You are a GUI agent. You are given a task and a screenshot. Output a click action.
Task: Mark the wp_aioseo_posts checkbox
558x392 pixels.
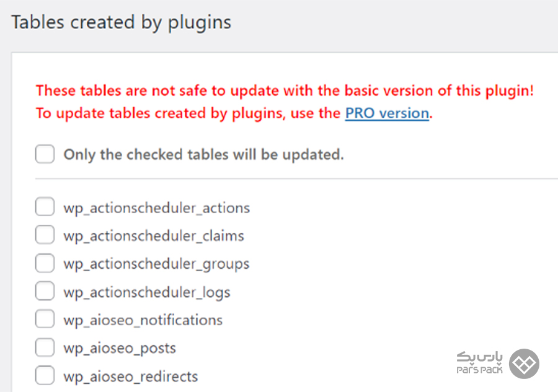tap(45, 347)
